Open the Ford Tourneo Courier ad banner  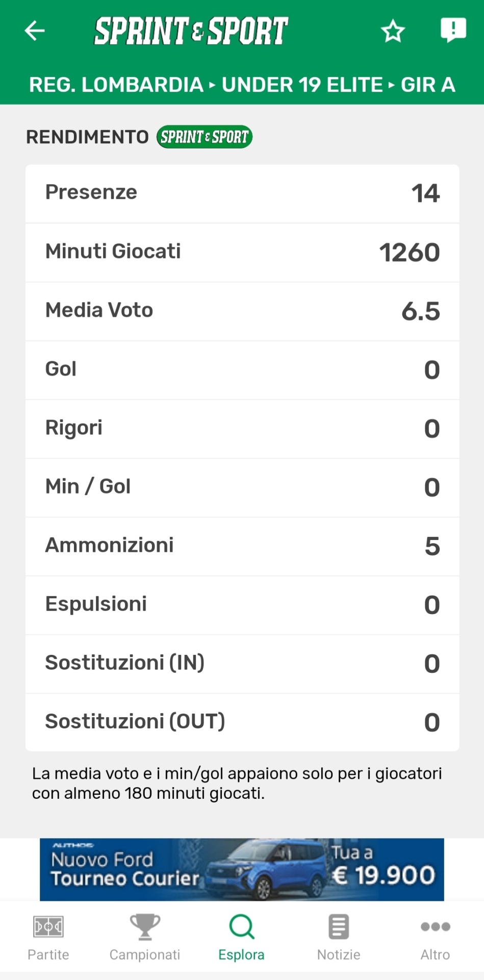[242, 869]
